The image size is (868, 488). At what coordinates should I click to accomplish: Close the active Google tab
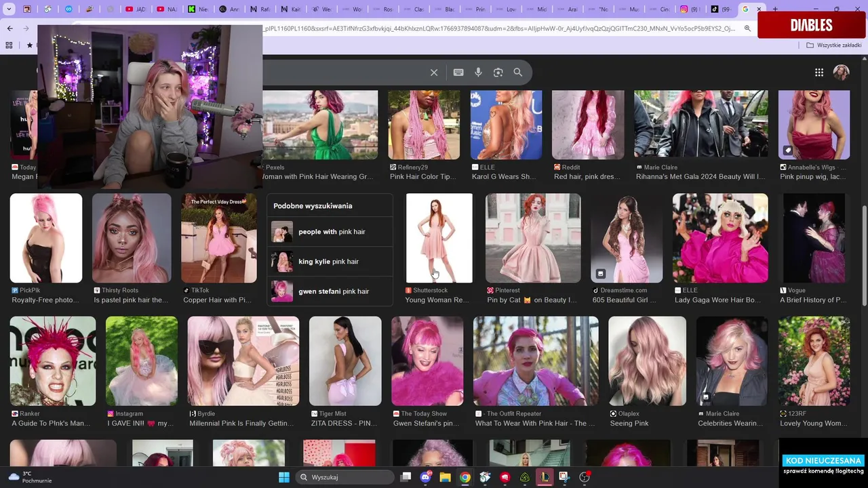click(759, 9)
